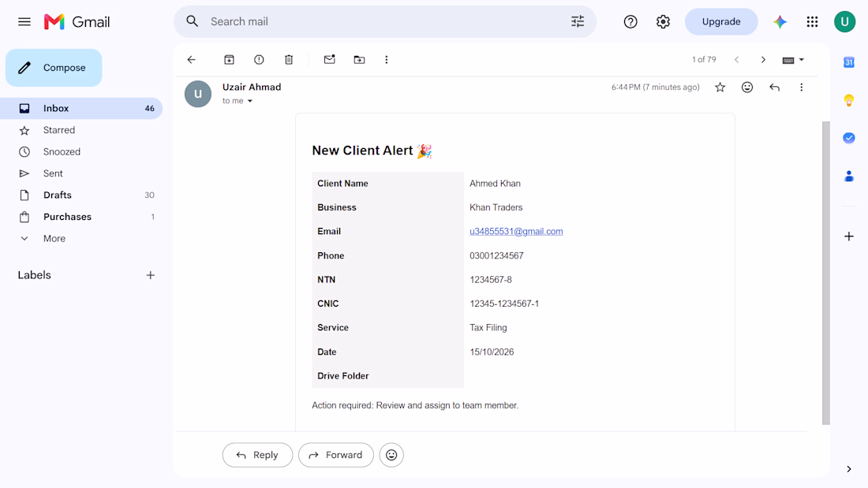Open Support help icon

click(x=630, y=21)
